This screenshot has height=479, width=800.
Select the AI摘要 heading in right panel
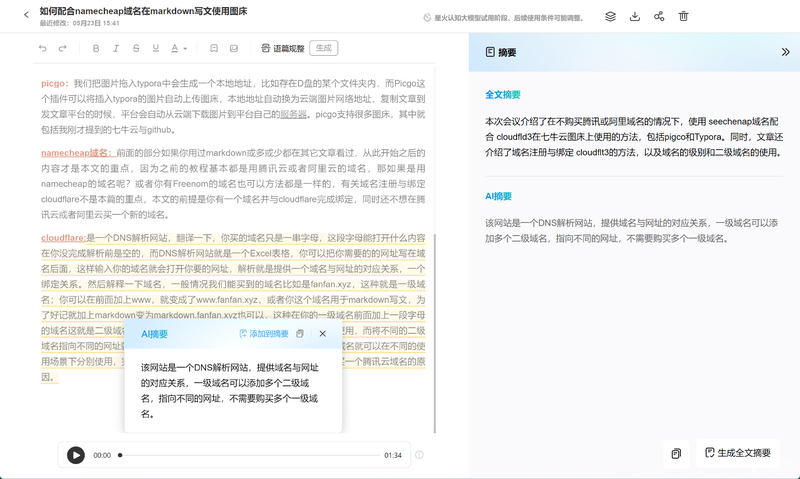[x=498, y=196]
